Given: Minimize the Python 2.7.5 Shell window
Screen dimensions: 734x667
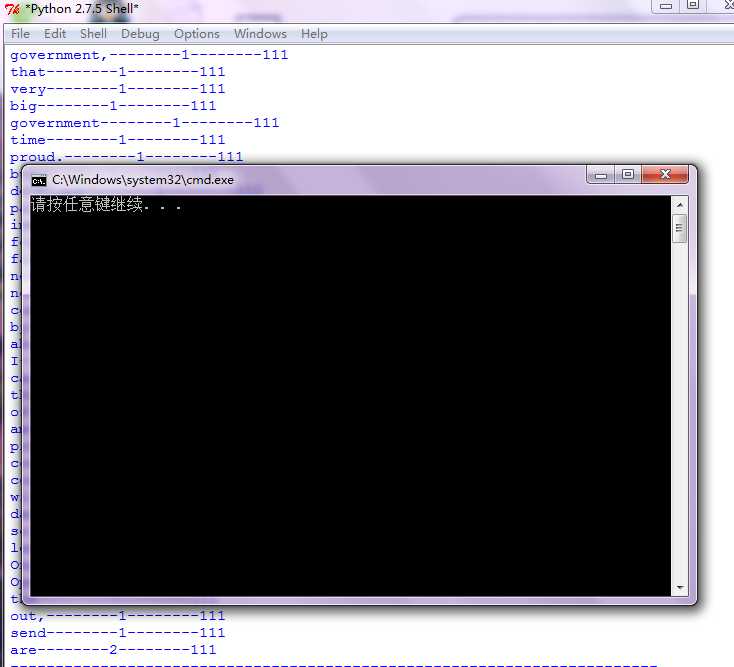Looking at the screenshot, I should coord(666,6).
